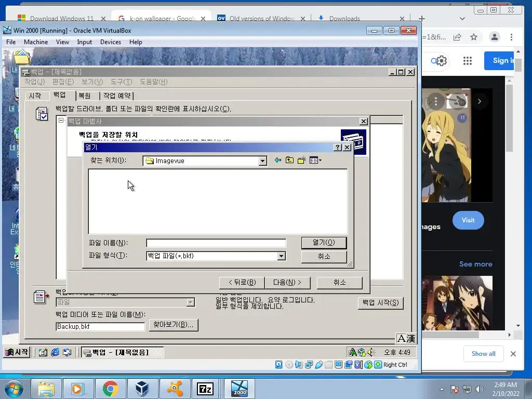Image resolution: width=532 pixels, height=399 pixels.
Task: Open the 도움말(H) help menu in Backup
Action: [154, 82]
